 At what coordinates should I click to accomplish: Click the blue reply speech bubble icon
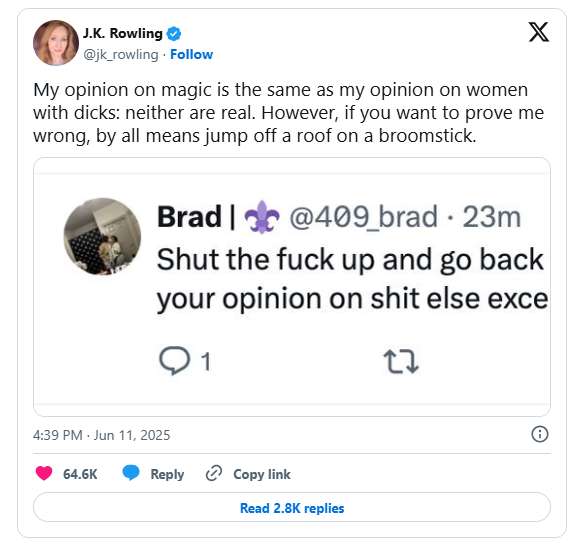tap(131, 473)
